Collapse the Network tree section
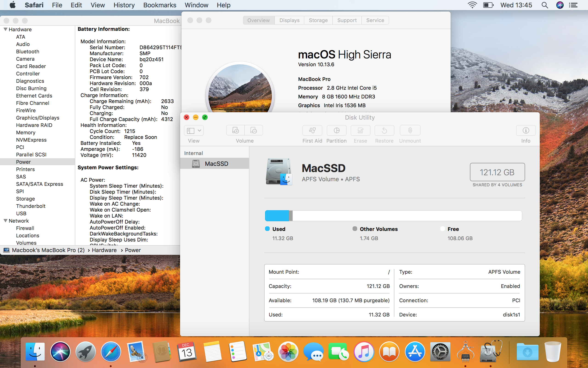The height and width of the screenshot is (368, 588). point(5,221)
